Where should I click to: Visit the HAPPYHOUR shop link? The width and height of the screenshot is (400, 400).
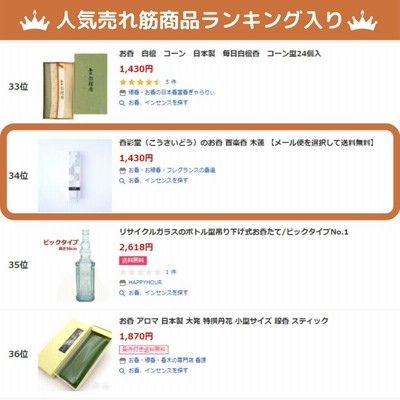coord(145,282)
